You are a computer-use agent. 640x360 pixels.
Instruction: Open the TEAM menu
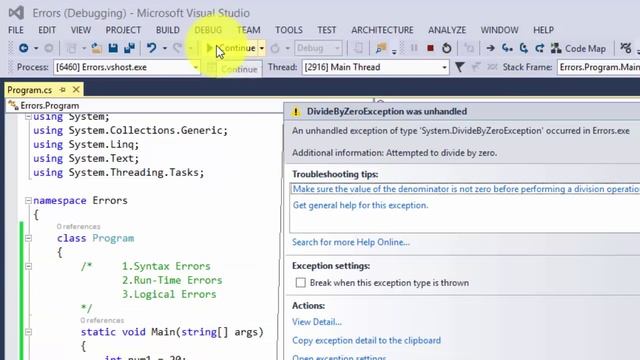tap(249, 30)
